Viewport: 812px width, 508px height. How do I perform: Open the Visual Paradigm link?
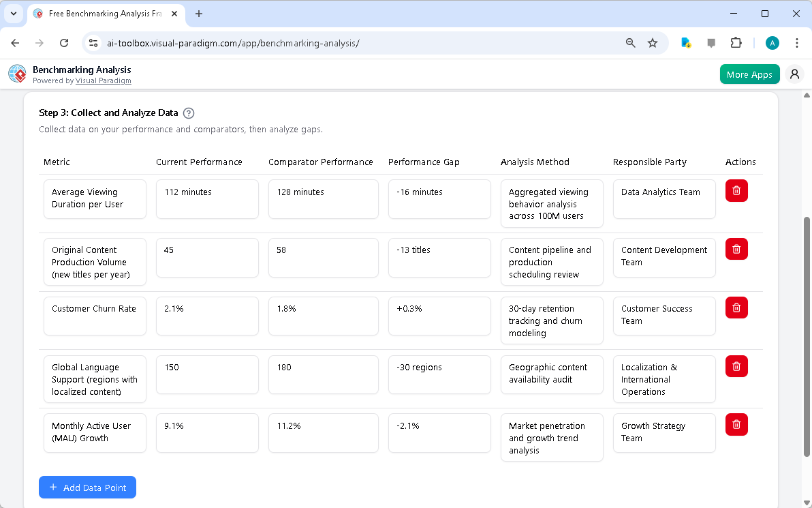[x=104, y=80]
